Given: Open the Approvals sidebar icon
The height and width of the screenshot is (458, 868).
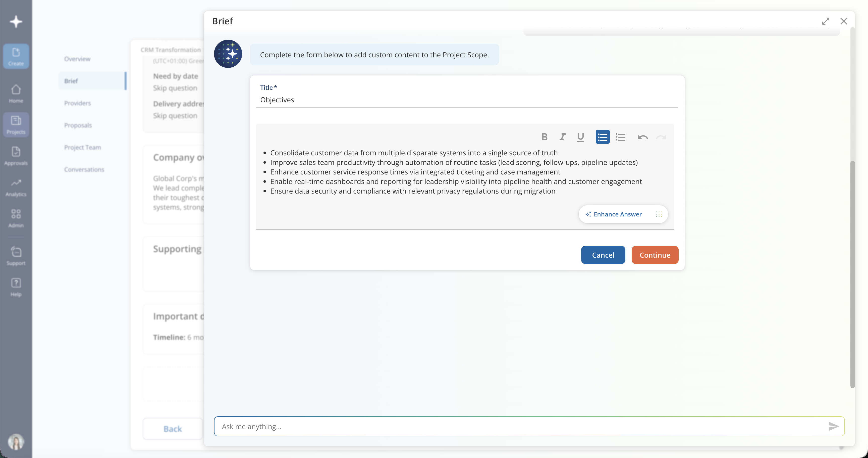Looking at the screenshot, I should tap(16, 156).
